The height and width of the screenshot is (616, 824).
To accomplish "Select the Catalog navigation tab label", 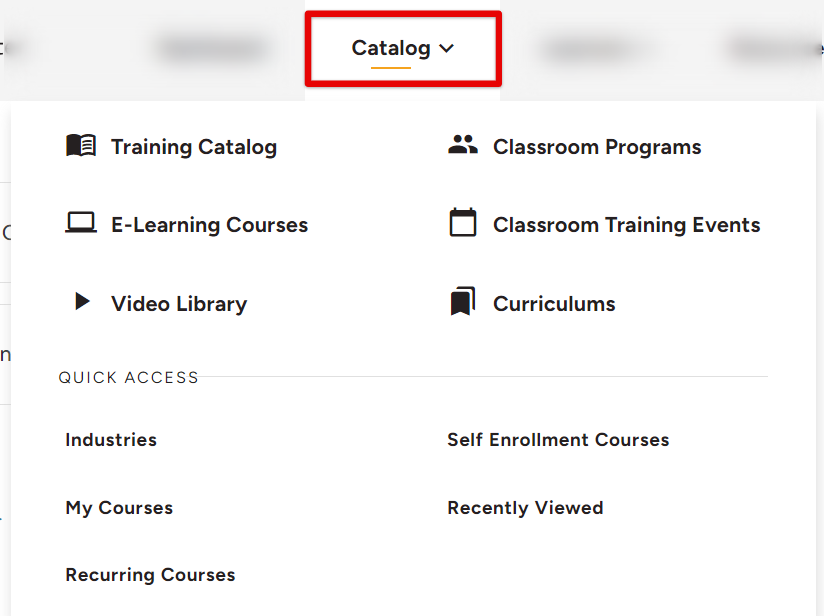I will pos(391,48).
